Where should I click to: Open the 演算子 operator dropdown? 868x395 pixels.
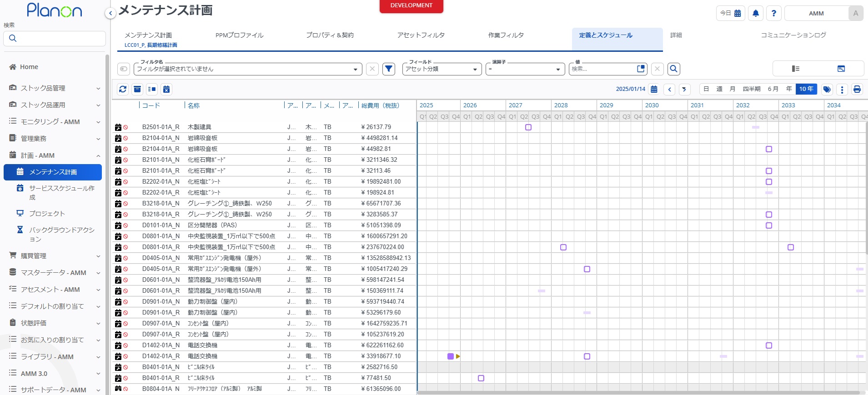point(525,69)
